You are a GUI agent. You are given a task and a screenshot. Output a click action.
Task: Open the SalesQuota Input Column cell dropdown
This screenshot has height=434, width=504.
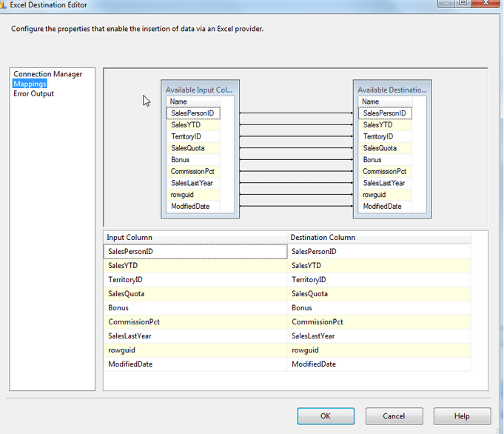[x=195, y=294]
